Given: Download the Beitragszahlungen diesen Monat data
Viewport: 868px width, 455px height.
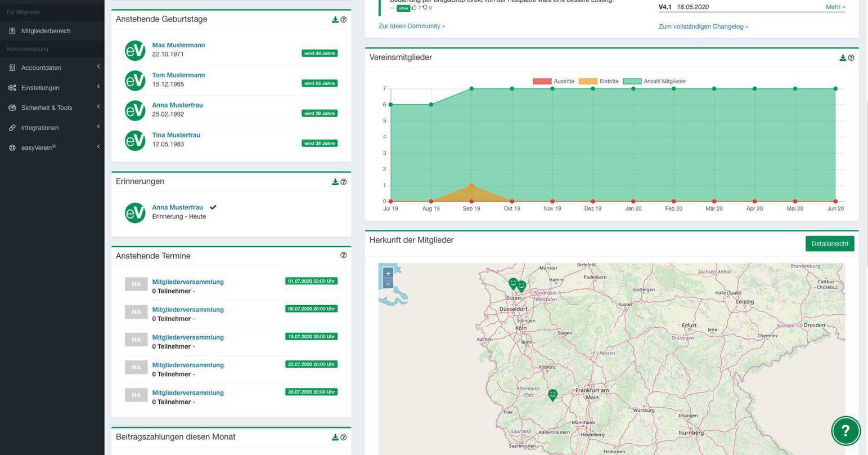Looking at the screenshot, I should coord(335,438).
